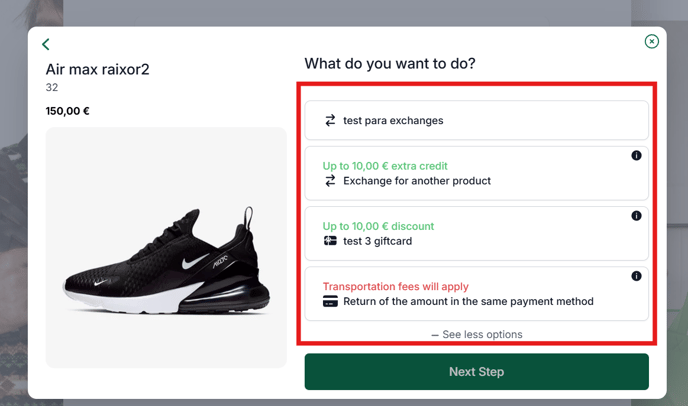
Task: Open info icon on test 3 giftcard option
Action: point(636,216)
